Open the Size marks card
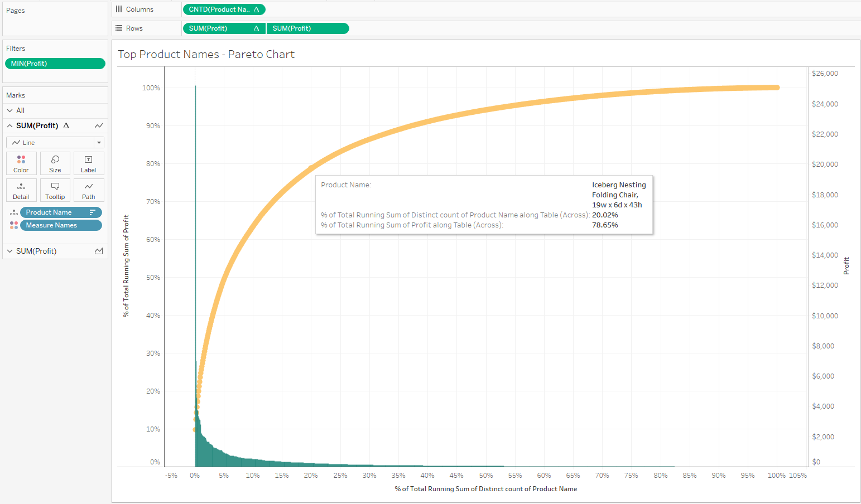 (x=55, y=163)
